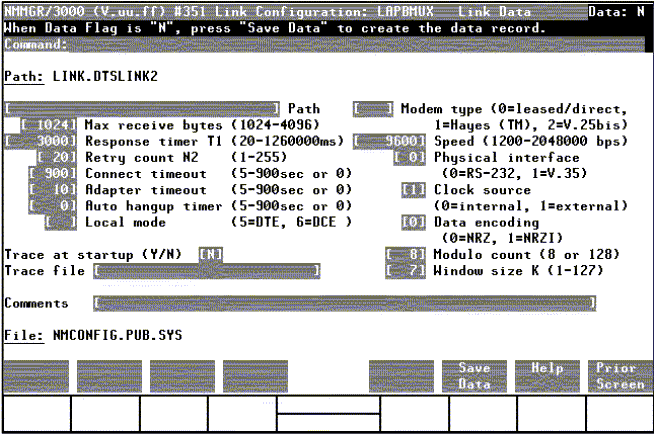This screenshot has width=654, height=434.
Task: Select the Modulo count field
Action: click(405, 254)
